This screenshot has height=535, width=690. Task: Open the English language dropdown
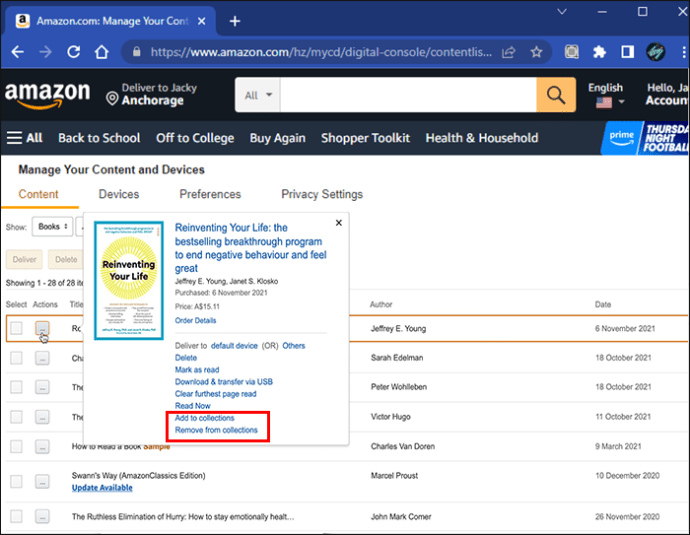click(x=606, y=95)
